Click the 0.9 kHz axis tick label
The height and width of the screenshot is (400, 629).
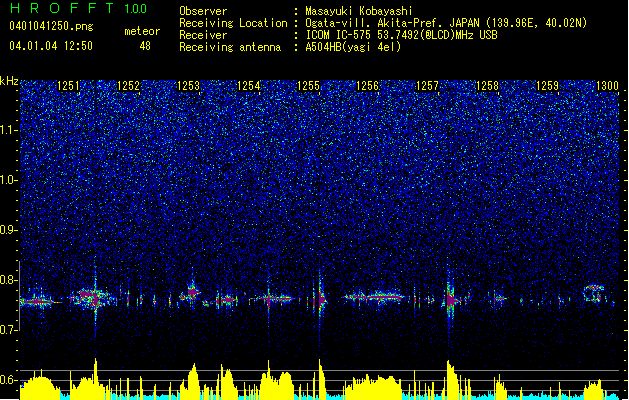point(8,230)
